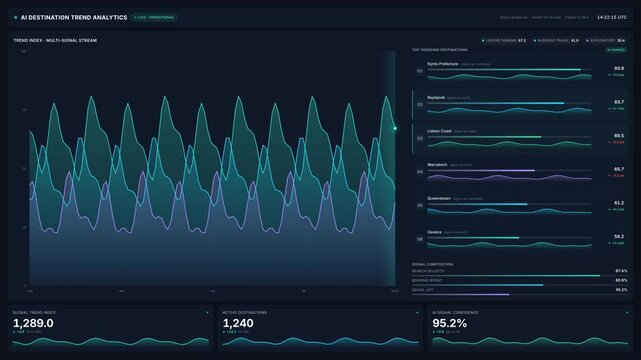Open the Reykjavik destination row
The width and height of the screenshot is (641, 360).
point(520,105)
